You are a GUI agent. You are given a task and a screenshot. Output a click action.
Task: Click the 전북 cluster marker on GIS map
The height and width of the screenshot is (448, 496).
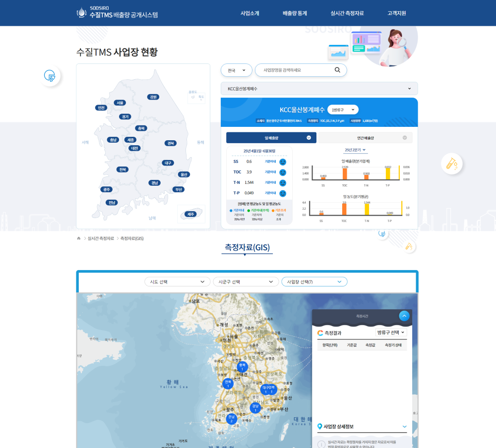click(x=228, y=384)
